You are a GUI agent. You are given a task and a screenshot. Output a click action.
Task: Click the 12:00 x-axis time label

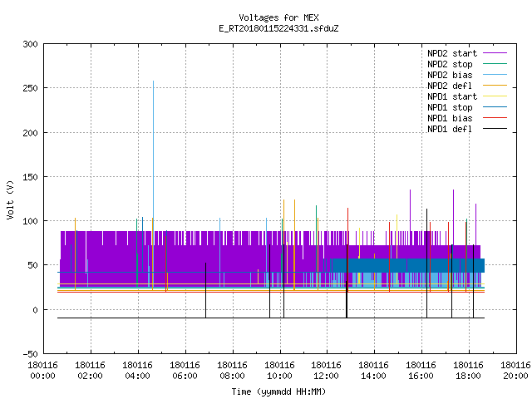[327, 376]
